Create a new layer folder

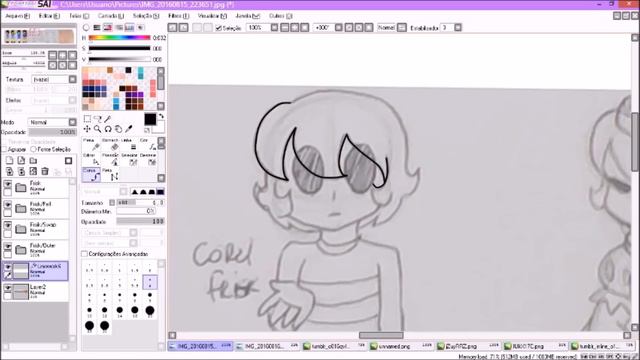[33, 160]
